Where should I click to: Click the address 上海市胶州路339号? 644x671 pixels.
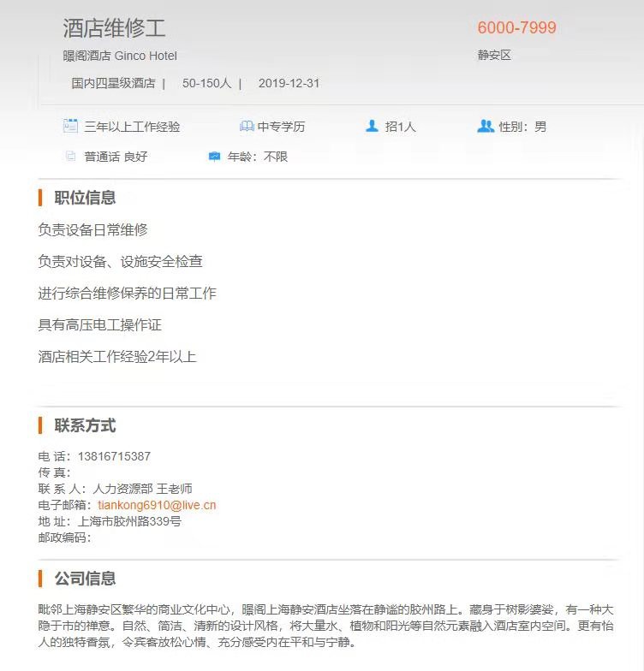click(x=129, y=521)
